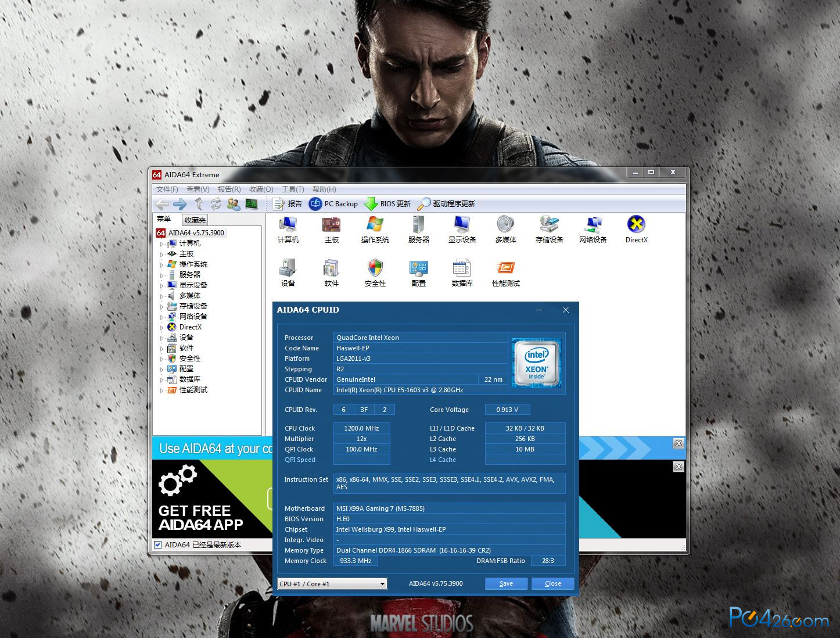Click the GET FREE AIDA64 APP banner
The image size is (840, 638).
point(212,499)
